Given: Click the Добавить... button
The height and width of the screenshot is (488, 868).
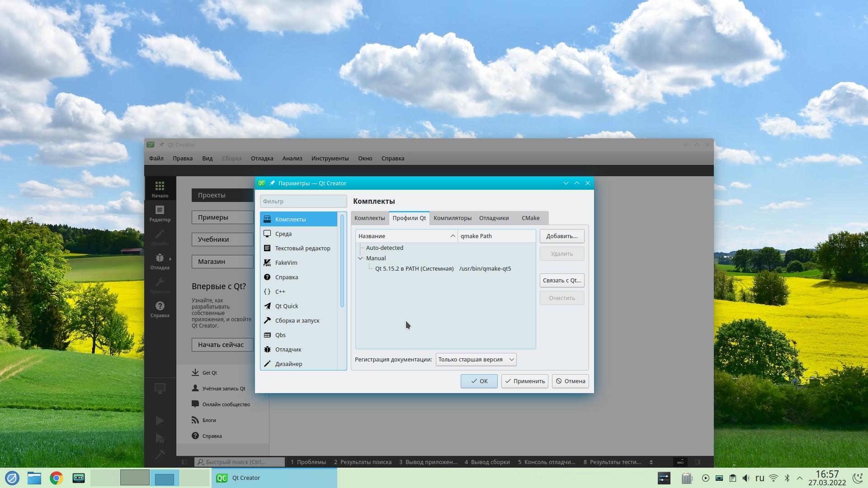Looking at the screenshot, I should pyautogui.click(x=561, y=236).
